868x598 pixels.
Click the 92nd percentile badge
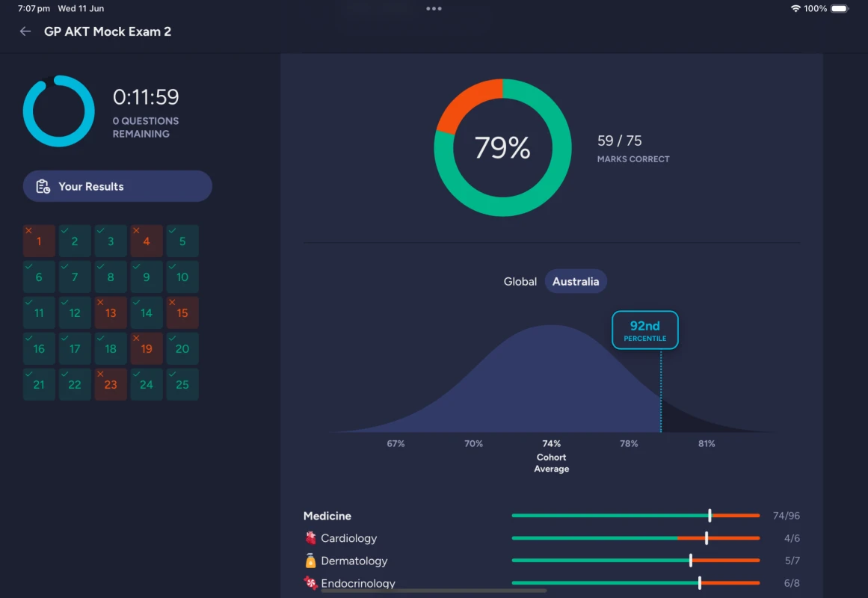pyautogui.click(x=644, y=330)
